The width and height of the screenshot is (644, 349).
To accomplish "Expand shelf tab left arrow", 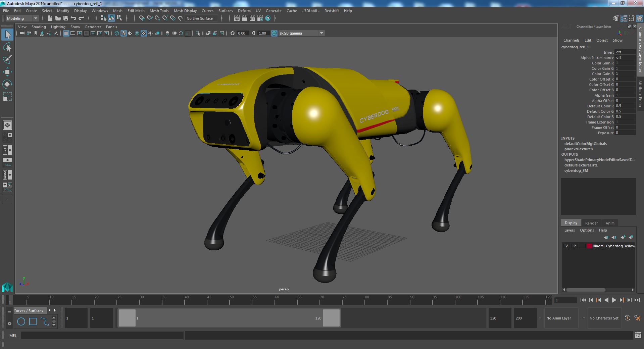I will (x=50, y=310).
